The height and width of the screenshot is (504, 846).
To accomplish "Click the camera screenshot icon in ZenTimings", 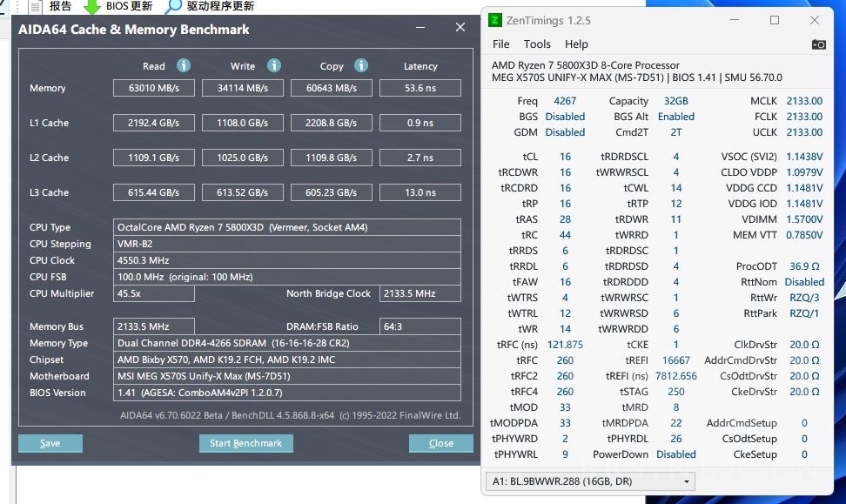I will click(818, 44).
